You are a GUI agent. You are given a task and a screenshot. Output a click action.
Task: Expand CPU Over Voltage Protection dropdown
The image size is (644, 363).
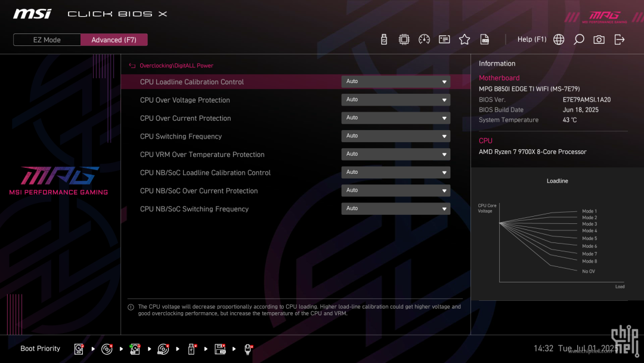pyautogui.click(x=395, y=100)
